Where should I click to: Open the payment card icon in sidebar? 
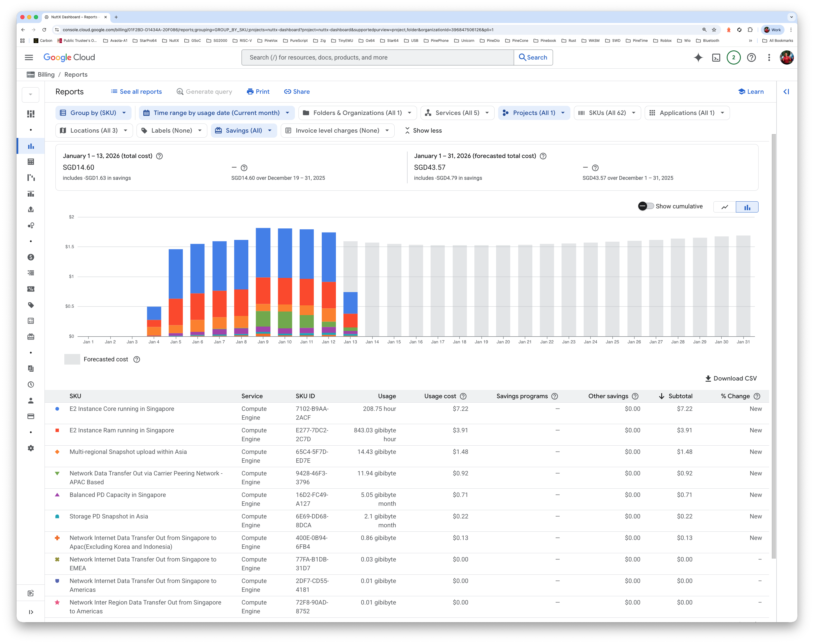pos(31,417)
